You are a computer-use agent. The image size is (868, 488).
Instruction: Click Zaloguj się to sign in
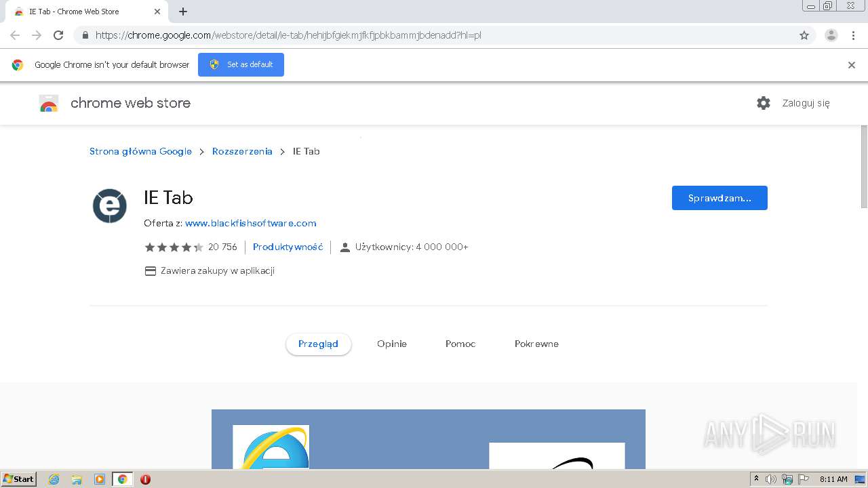(806, 103)
